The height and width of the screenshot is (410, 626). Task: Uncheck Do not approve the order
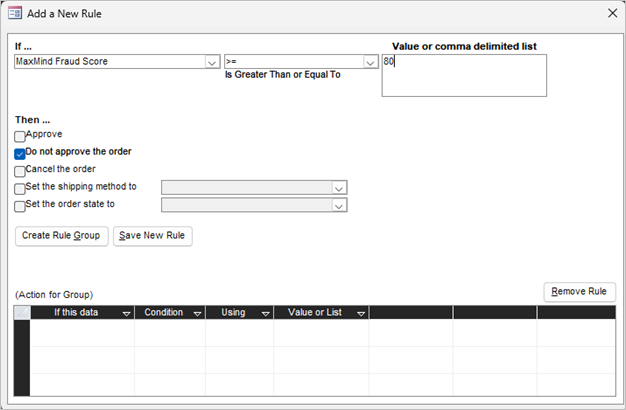pyautogui.click(x=20, y=154)
